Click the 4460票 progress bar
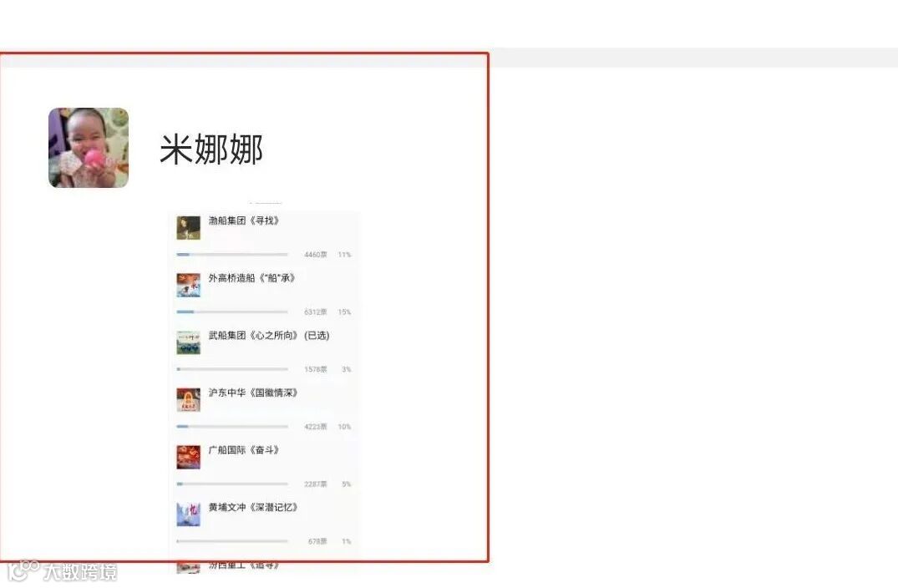The width and height of the screenshot is (898, 588). [x=232, y=254]
